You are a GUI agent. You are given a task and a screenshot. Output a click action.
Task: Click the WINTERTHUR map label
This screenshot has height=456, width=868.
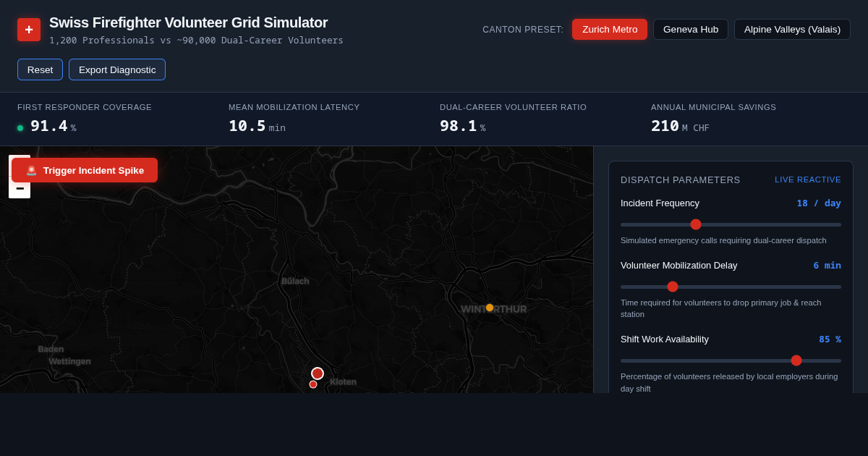pos(494,309)
